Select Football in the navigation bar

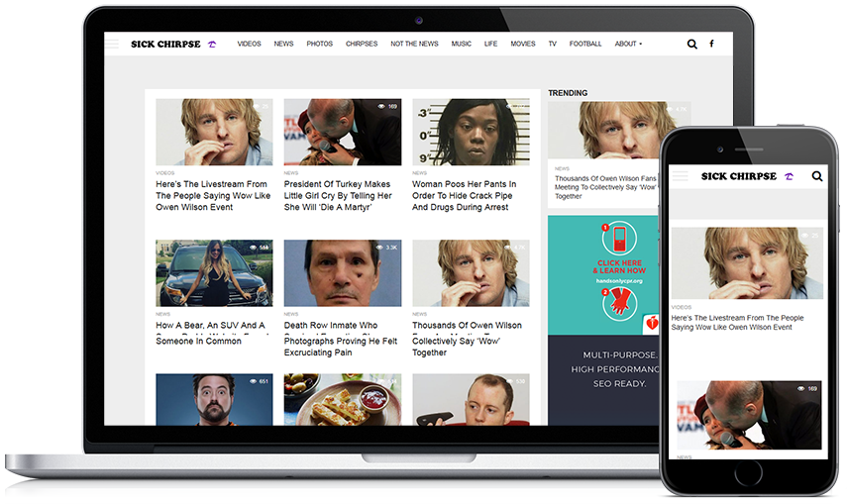pyautogui.click(x=585, y=44)
